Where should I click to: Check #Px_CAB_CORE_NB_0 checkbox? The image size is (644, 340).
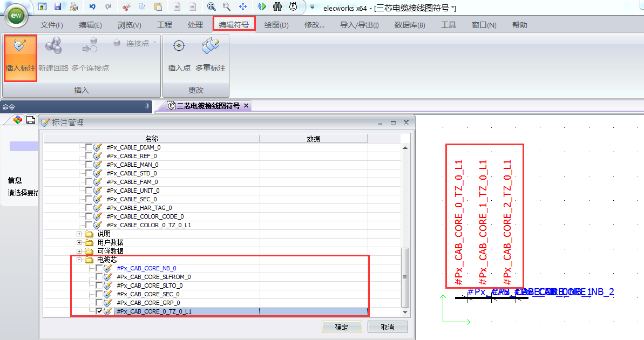99,268
